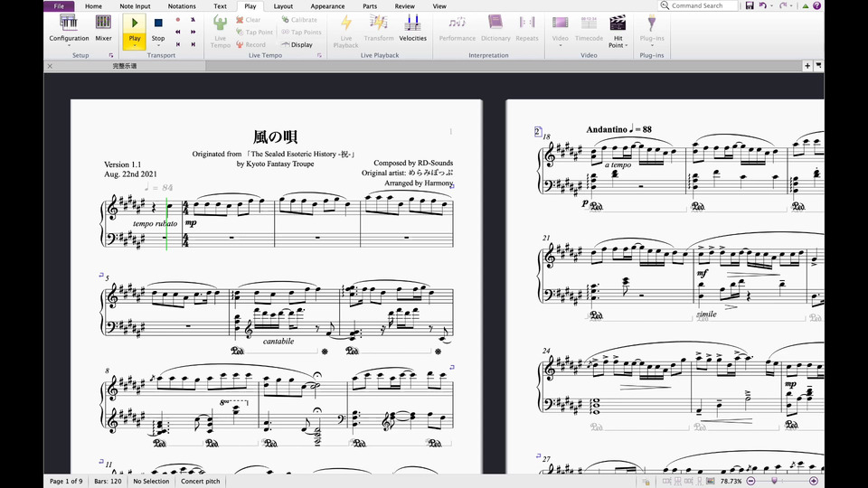868x488 pixels.
Task: Switch to the Appearance tab
Action: (x=327, y=6)
